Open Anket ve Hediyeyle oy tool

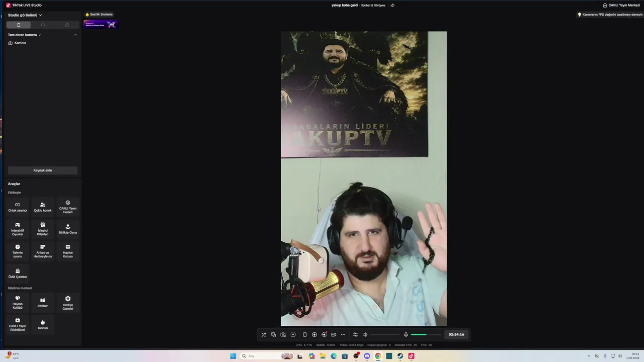coord(43,251)
